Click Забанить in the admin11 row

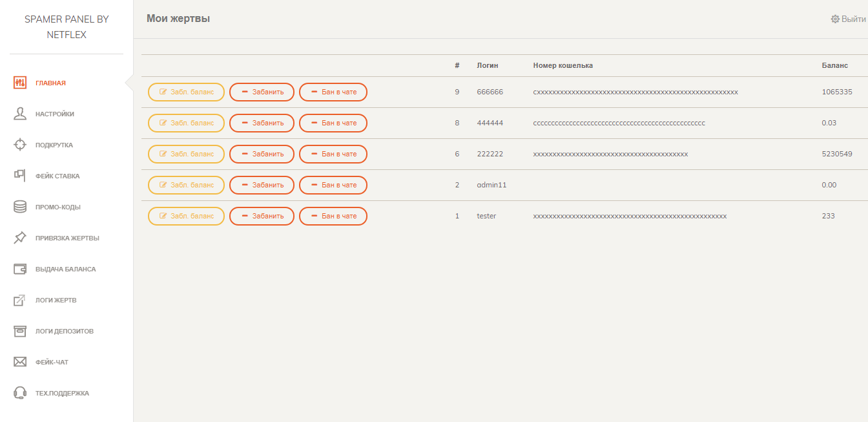pos(262,185)
